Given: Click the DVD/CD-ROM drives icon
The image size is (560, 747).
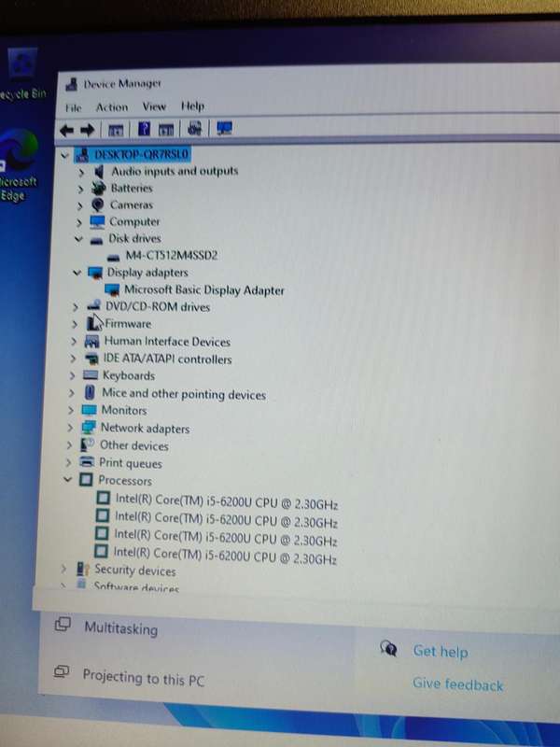Looking at the screenshot, I should tap(94, 306).
